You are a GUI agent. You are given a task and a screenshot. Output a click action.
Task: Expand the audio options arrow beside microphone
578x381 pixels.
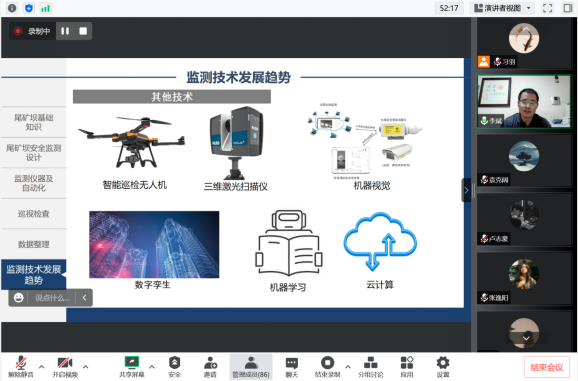pyautogui.click(x=42, y=367)
